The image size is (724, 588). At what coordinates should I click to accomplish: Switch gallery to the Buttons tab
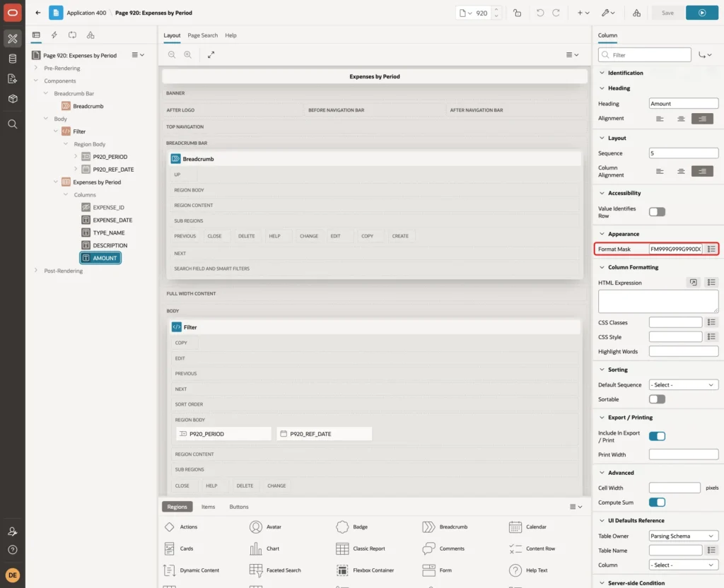pyautogui.click(x=239, y=507)
